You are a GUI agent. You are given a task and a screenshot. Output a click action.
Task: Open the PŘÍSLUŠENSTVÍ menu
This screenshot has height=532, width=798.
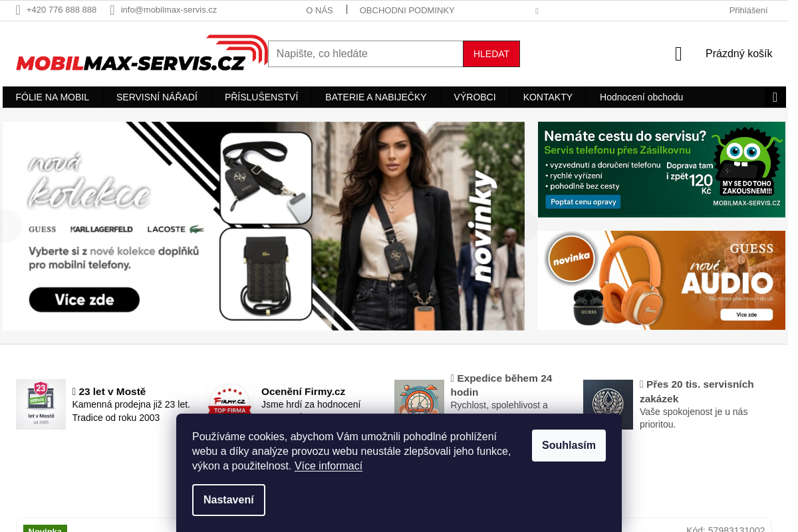261,97
